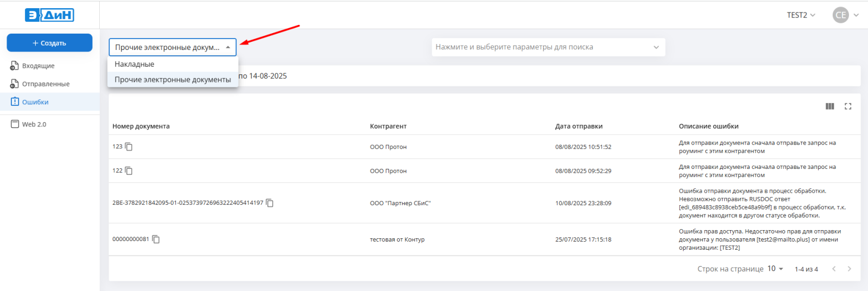Open the search parameters field
This screenshot has width=868, height=291.
coord(548,47)
